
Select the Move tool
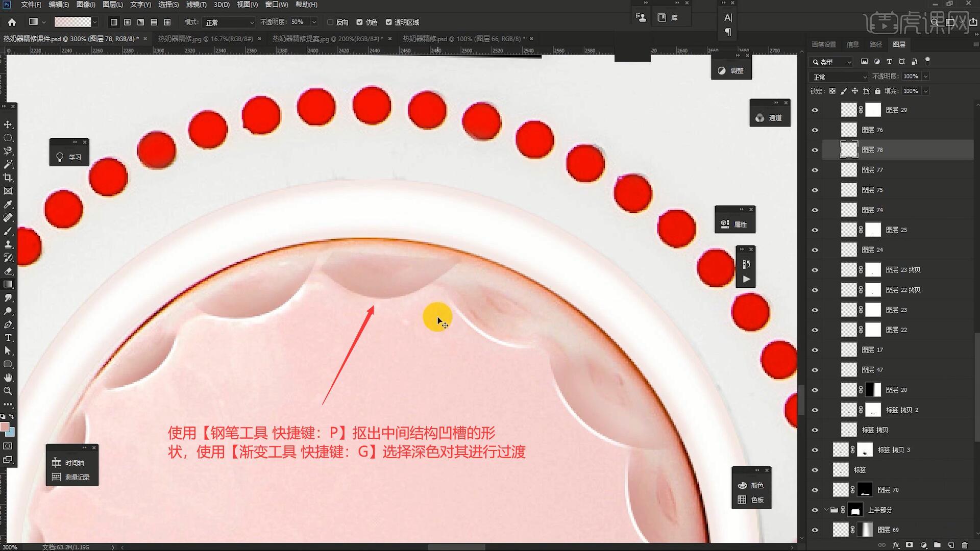click(8, 124)
